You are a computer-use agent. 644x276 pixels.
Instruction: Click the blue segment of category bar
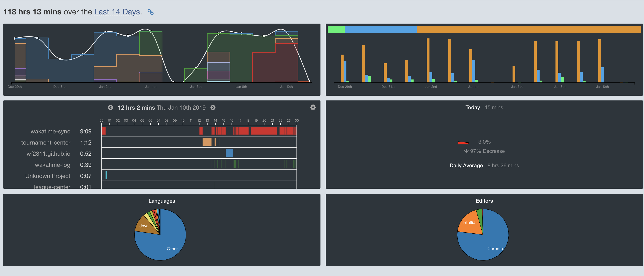380,29
